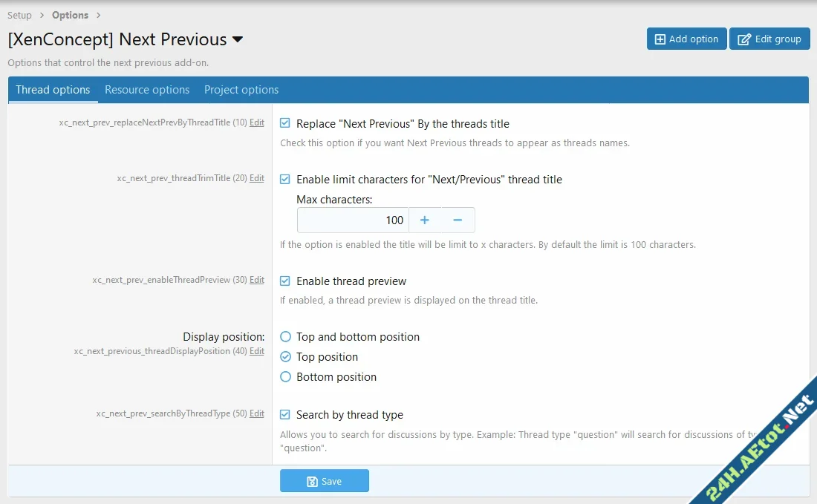Image resolution: width=817 pixels, height=504 pixels.
Task: Click the pencil icon in Edit group
Action: click(x=744, y=39)
